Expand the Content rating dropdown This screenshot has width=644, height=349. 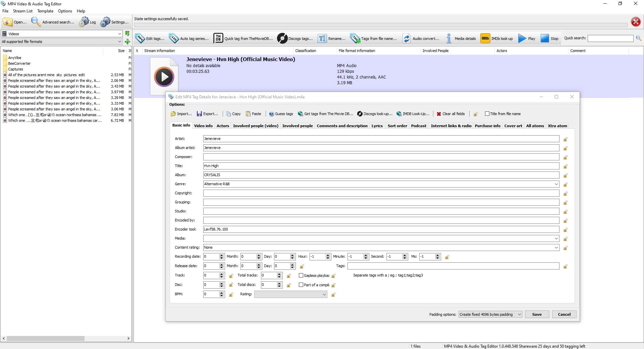point(556,247)
